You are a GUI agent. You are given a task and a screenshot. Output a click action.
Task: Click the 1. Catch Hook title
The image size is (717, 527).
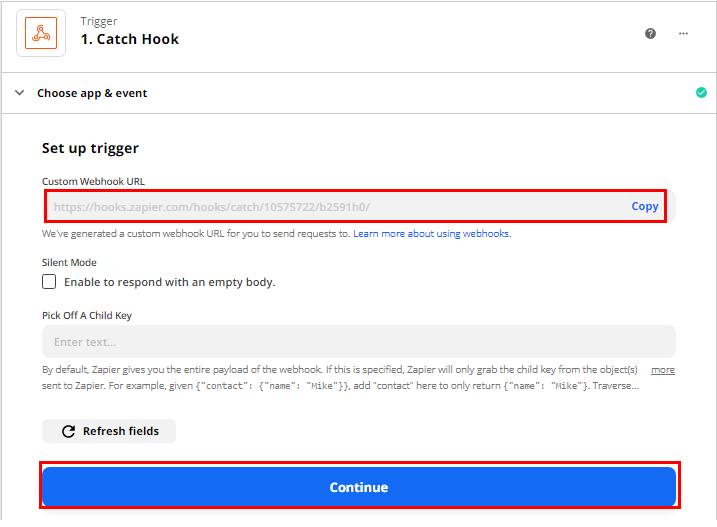(129, 39)
